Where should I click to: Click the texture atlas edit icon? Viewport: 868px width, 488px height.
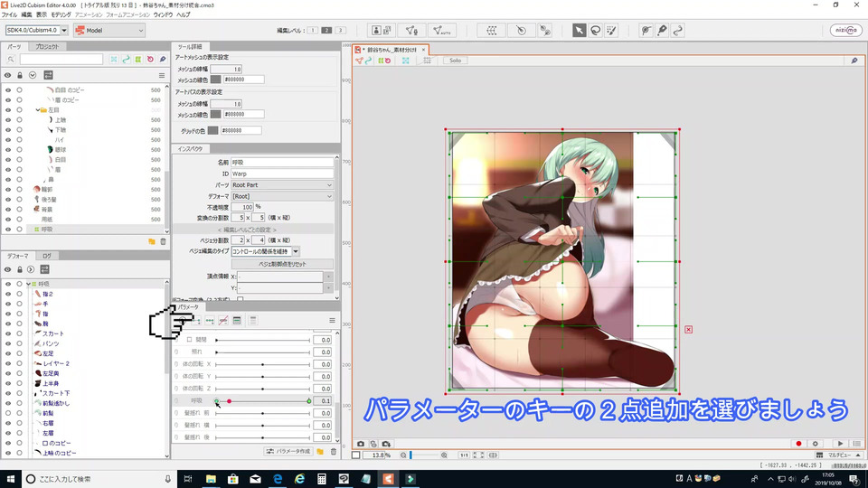click(x=382, y=31)
